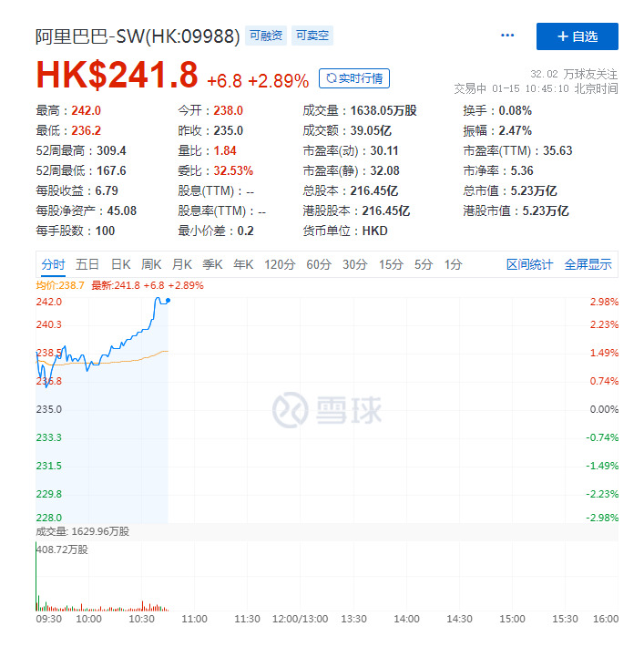Click 最低 value 236.2

(86, 130)
